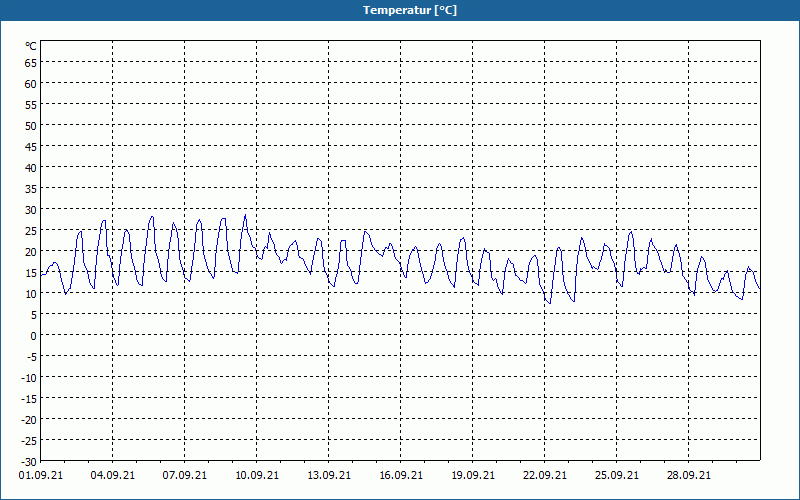
Task: Click the 13.09.21 date label
Action: [329, 476]
